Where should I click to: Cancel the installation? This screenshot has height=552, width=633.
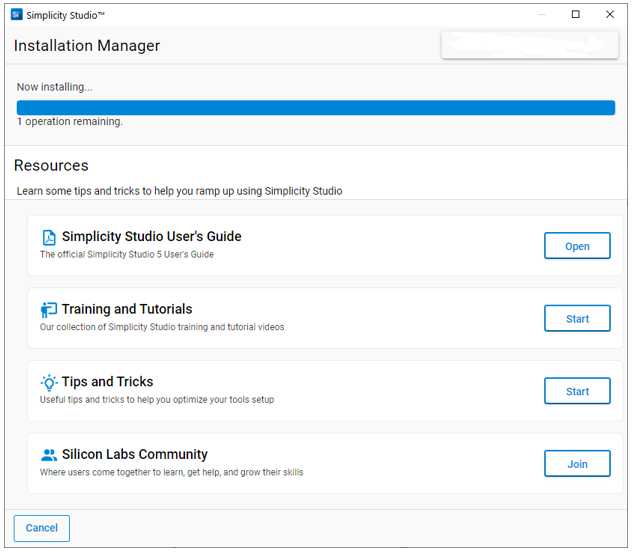42,528
